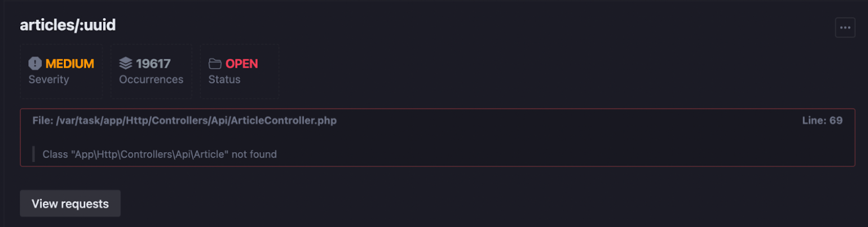
Task: Click the severity warning octagon icon
Action: pos(35,64)
